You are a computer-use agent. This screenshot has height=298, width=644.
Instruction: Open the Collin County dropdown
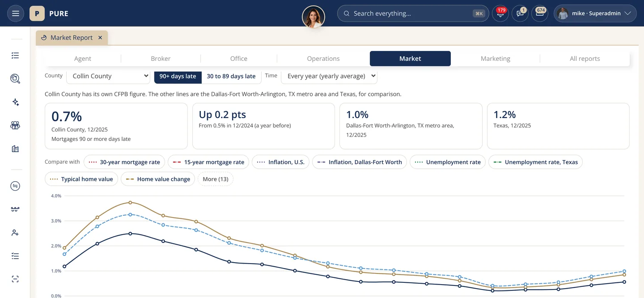pyautogui.click(x=108, y=76)
